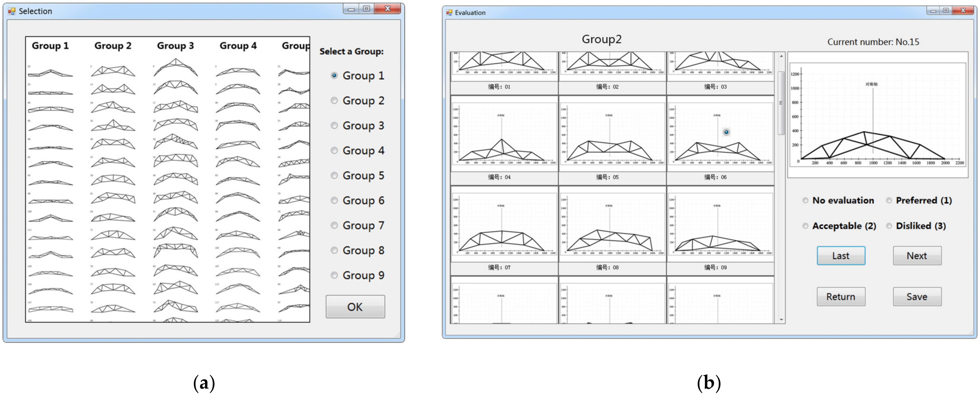This screenshot has height=398, width=980.
Task: Choose Group 7 in the group list
Action: [334, 225]
